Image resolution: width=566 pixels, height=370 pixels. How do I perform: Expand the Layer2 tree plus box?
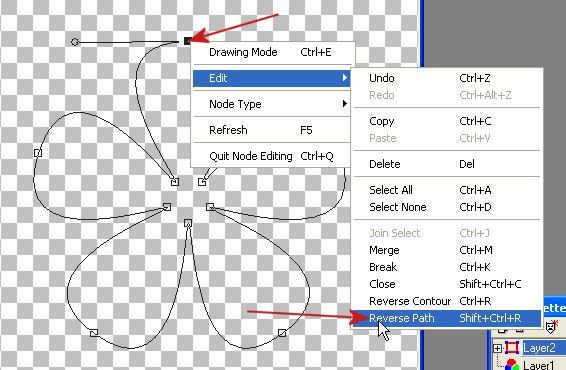point(497,348)
